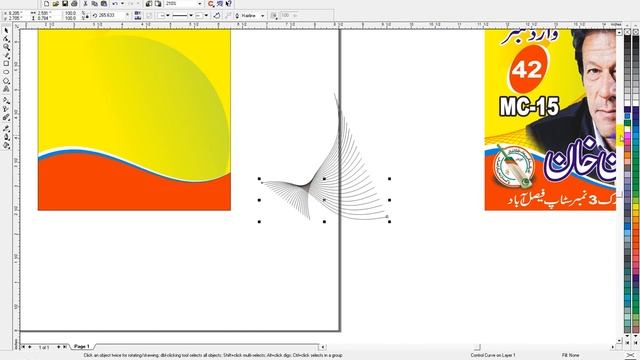This screenshot has width=640, height=360.
Task: Open the outline line style dropdown
Action: (x=191, y=16)
